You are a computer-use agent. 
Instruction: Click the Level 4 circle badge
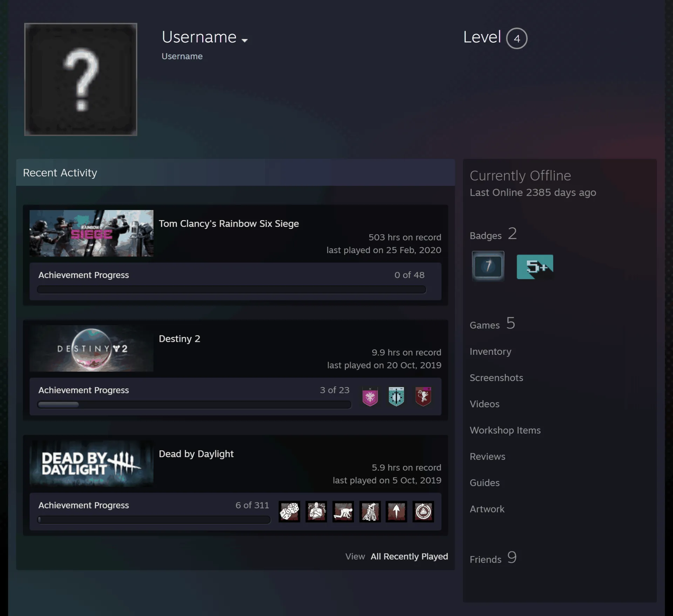[x=516, y=38]
